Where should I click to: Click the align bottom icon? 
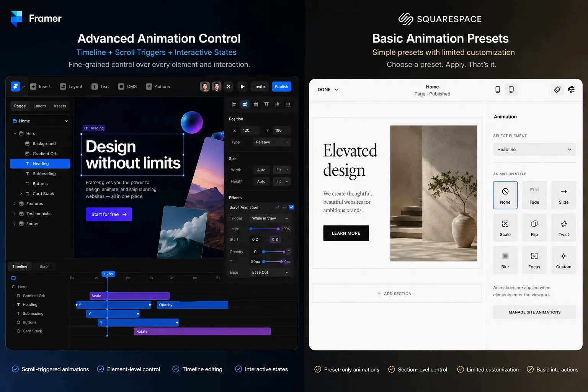pos(288,104)
